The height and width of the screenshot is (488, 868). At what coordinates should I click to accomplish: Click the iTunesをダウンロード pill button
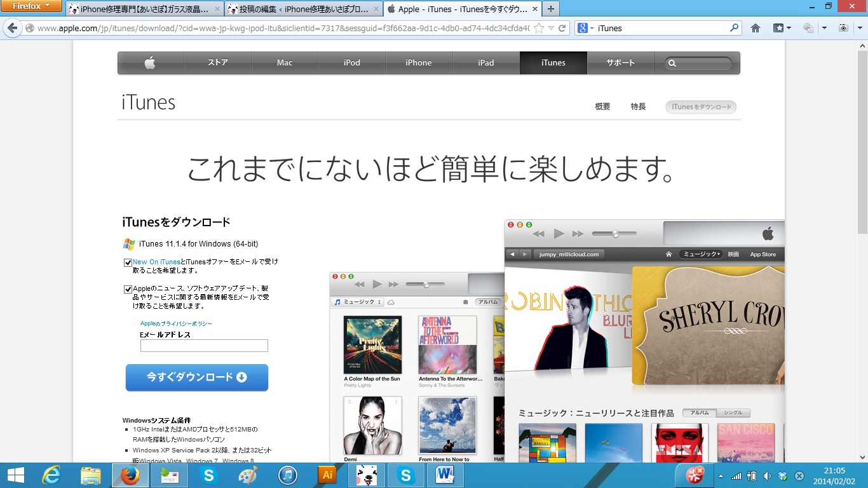click(x=701, y=107)
